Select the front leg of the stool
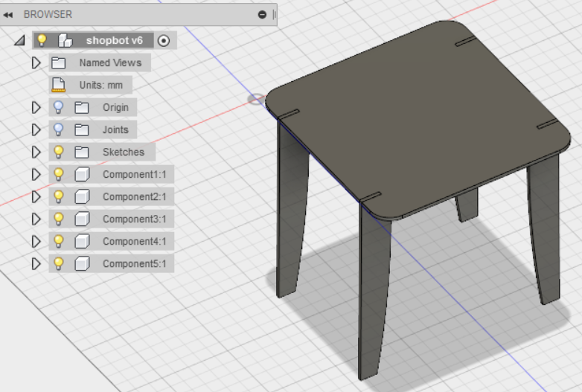582x392 pixels. pyautogui.click(x=374, y=293)
